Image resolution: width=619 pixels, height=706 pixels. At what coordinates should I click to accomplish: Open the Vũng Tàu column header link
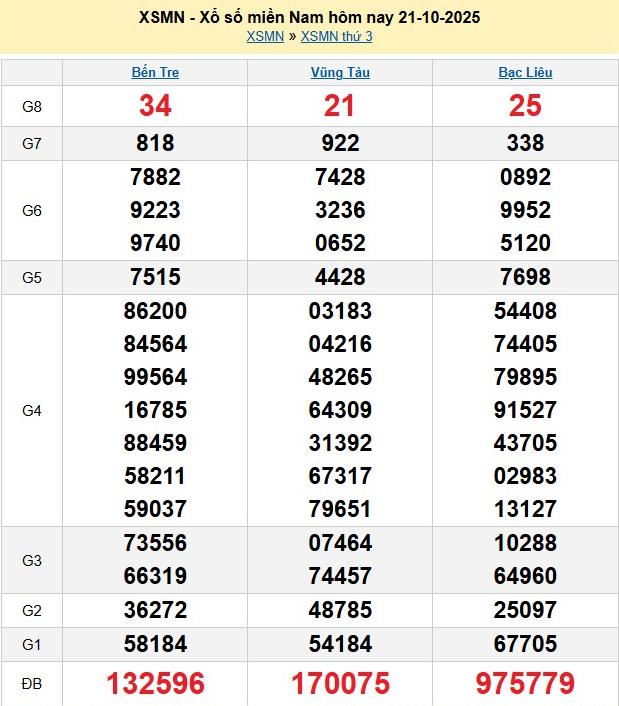point(340,72)
